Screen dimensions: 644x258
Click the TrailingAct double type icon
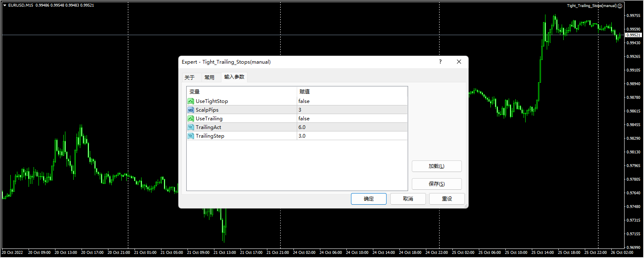point(191,127)
